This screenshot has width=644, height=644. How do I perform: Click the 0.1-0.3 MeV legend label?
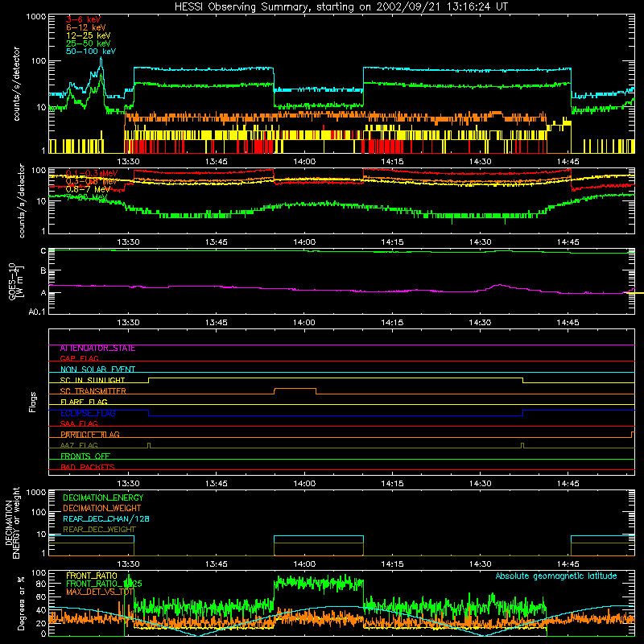(92, 173)
